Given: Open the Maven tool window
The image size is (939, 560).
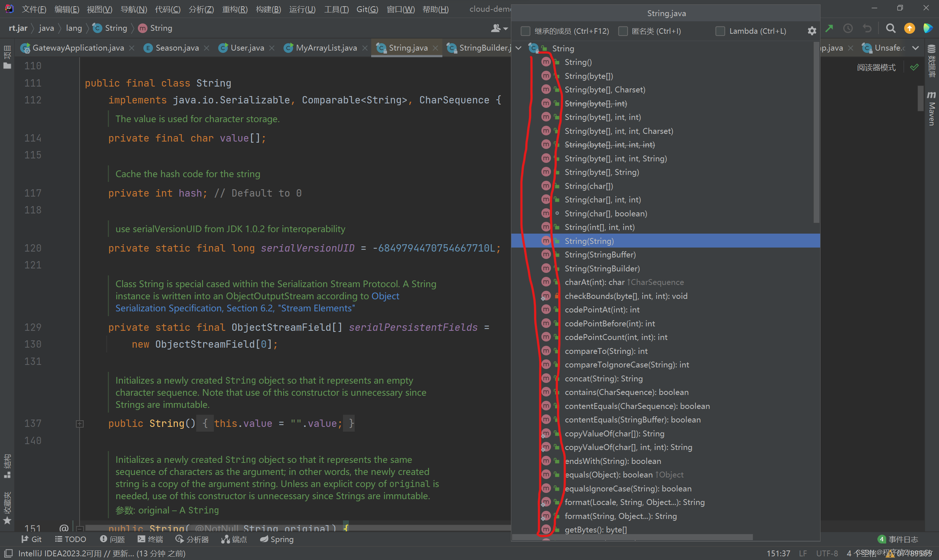Looking at the screenshot, I should point(931,108).
